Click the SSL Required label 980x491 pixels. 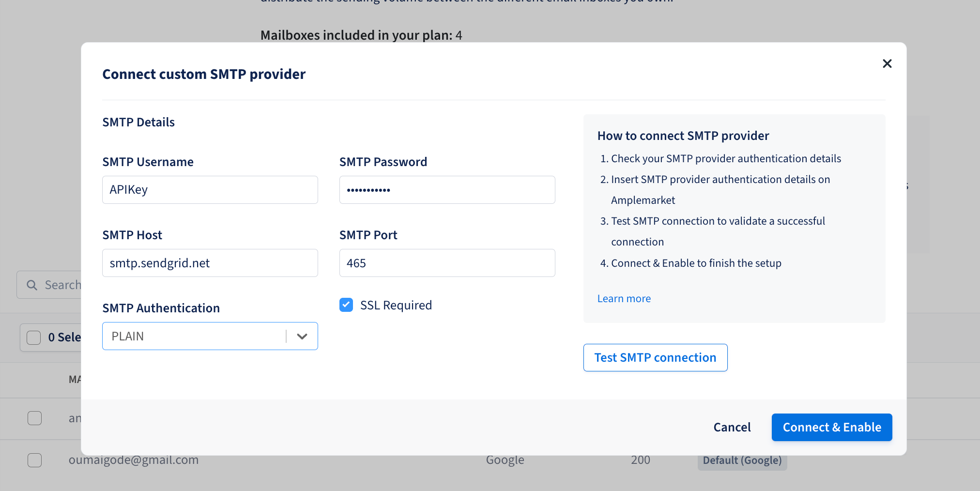tap(396, 306)
